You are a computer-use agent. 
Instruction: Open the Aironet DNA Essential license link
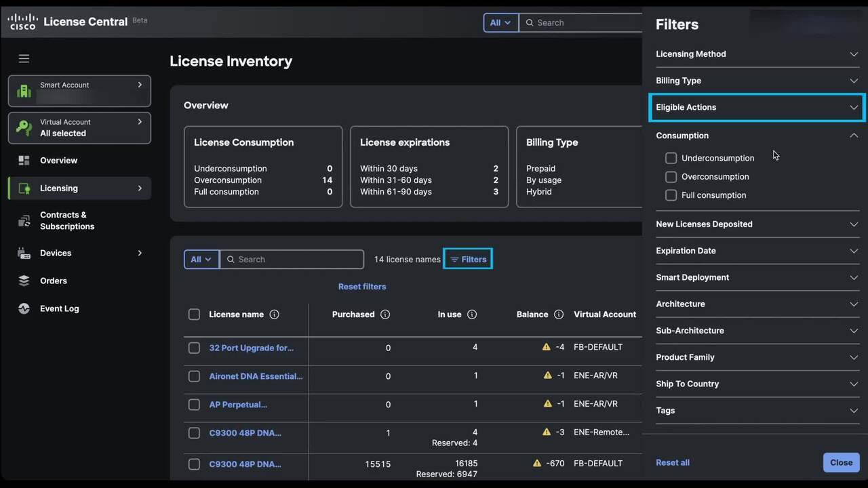coord(256,376)
